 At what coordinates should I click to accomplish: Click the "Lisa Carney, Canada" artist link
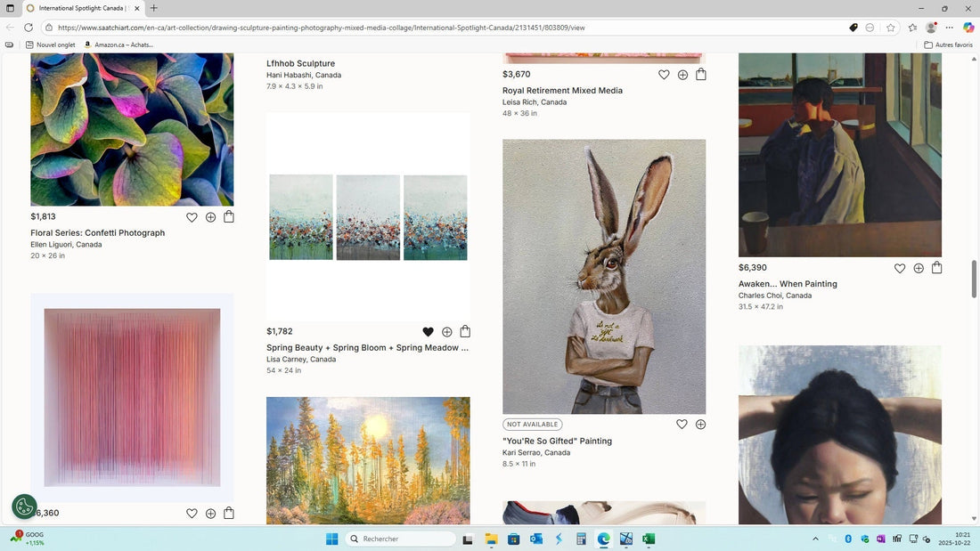coord(299,360)
